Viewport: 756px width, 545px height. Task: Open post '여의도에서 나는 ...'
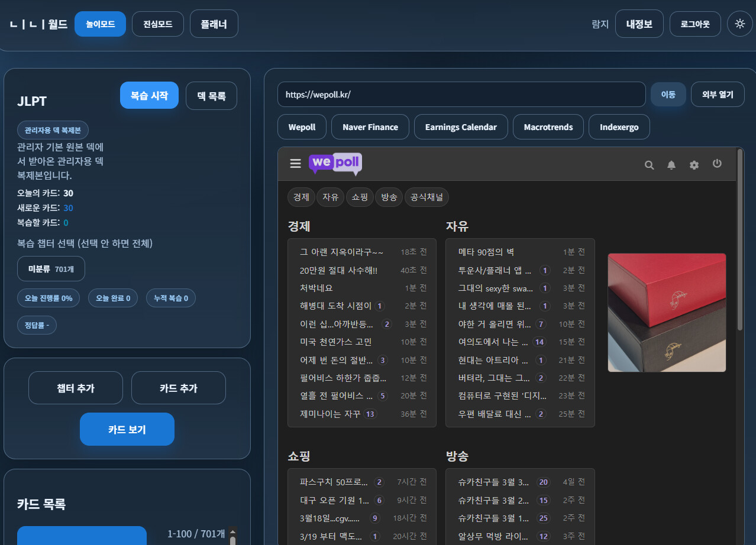[x=493, y=342]
